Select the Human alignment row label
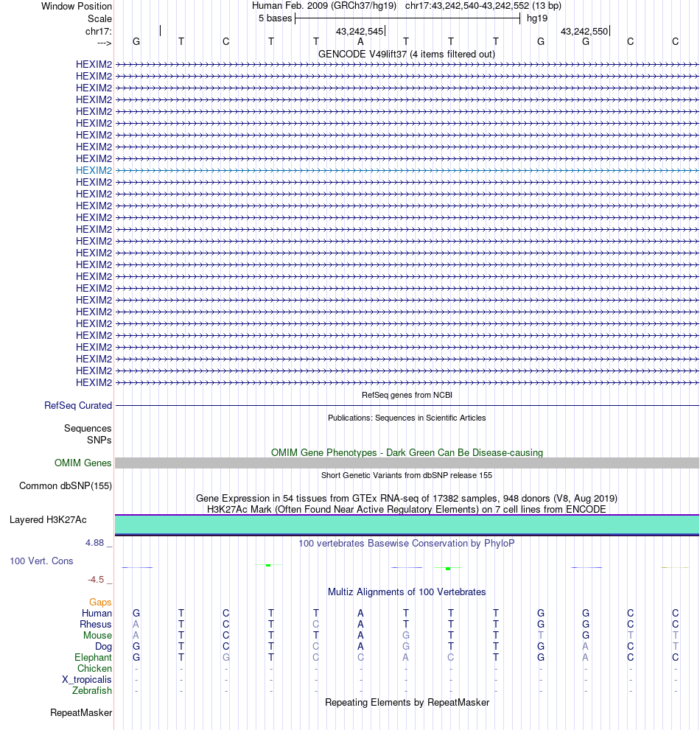Viewport: 700px width, 730px height. 97,614
